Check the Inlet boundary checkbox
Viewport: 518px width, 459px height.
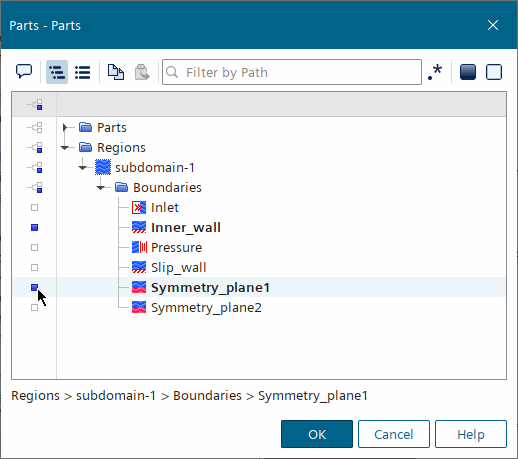coord(34,208)
